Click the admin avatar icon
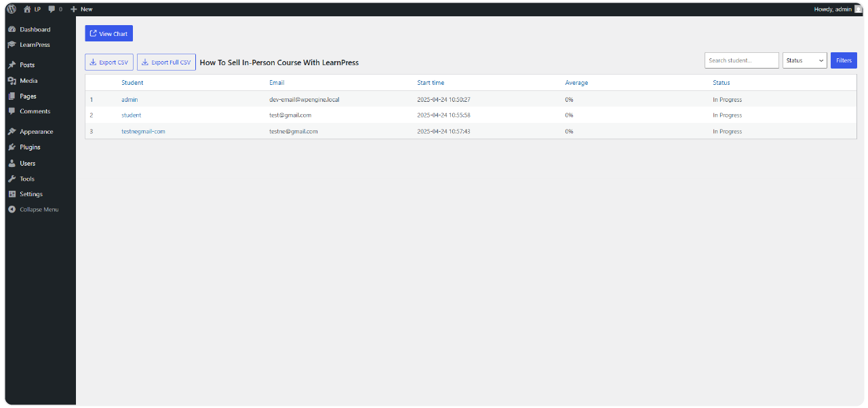Viewport: 868px width, 408px height. (x=859, y=10)
